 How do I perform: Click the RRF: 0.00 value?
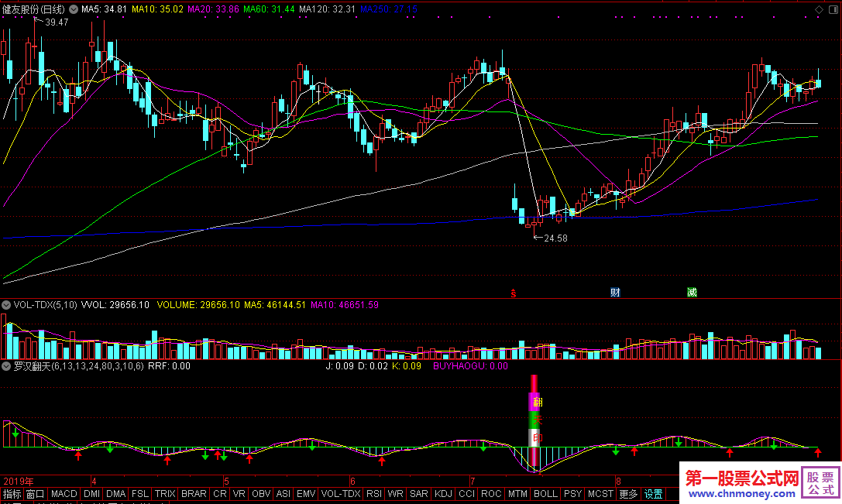pos(169,366)
